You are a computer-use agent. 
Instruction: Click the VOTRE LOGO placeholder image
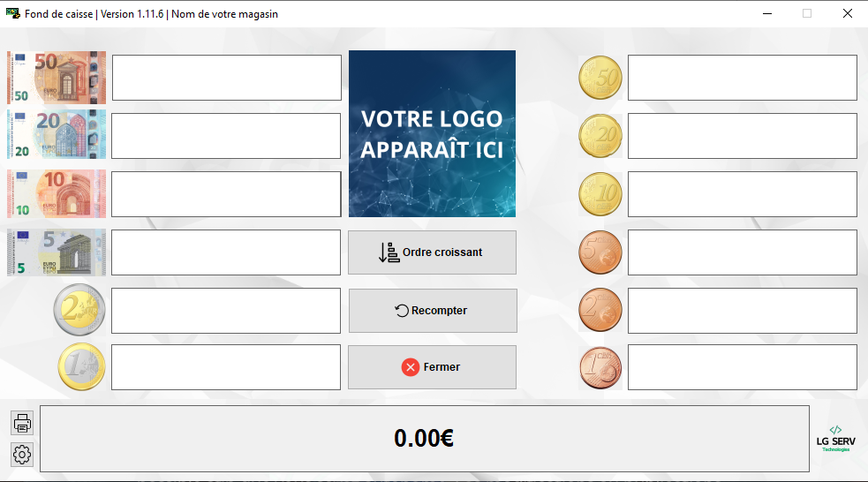click(x=432, y=133)
